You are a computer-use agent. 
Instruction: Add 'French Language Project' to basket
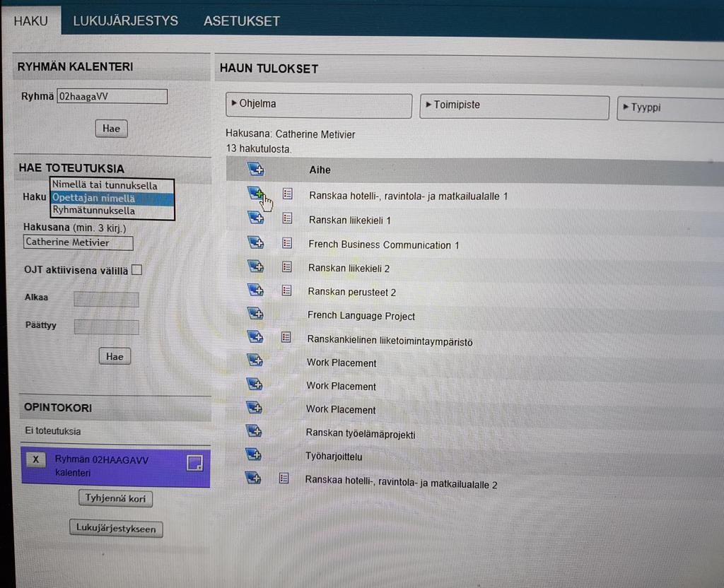(255, 314)
